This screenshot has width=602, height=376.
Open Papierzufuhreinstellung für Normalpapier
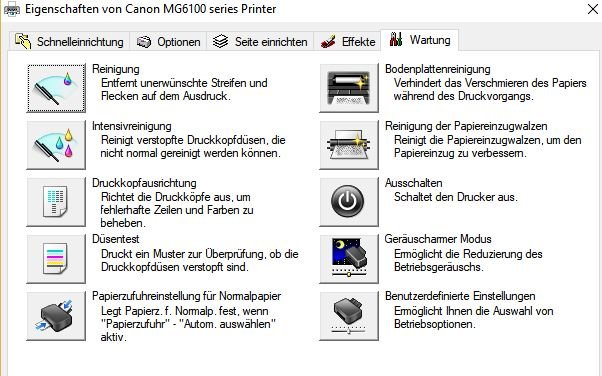click(x=56, y=316)
